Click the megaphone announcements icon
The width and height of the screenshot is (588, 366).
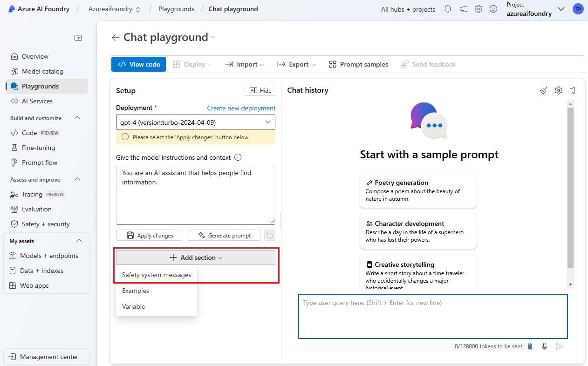click(463, 9)
